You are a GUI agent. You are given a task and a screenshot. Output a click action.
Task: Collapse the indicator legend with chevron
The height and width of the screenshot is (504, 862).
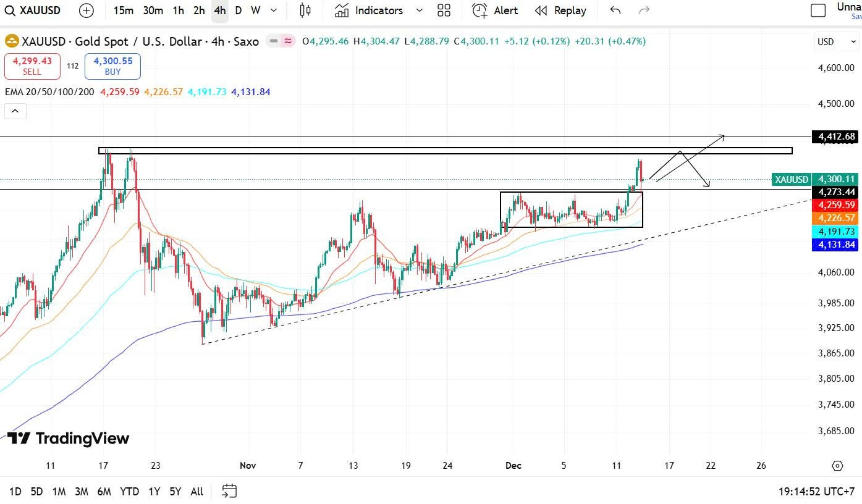click(15, 111)
